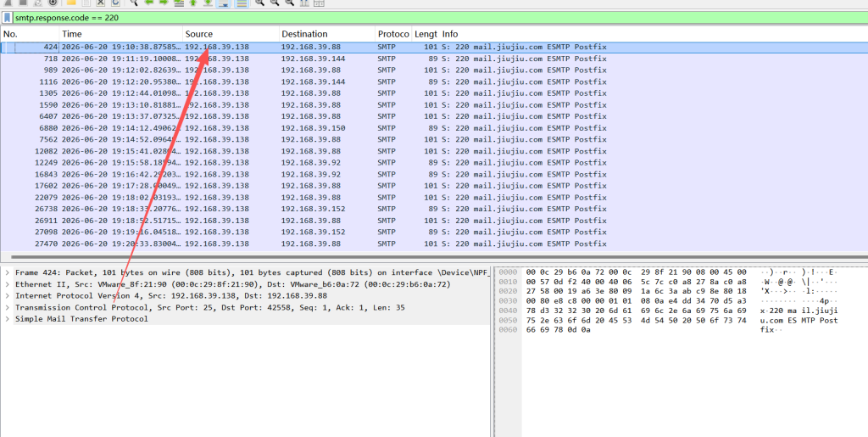Click the display filter bookmark icon
Screen dimensions: 868x437
[x=7, y=18]
